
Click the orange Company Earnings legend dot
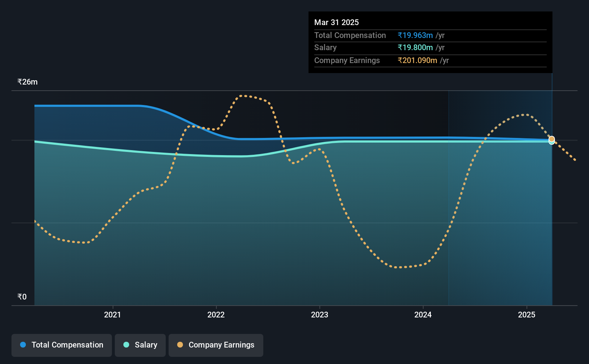pyautogui.click(x=180, y=345)
